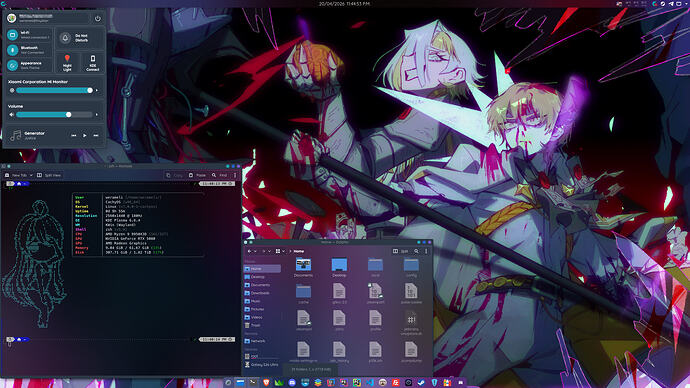
Task: Select Documents folder icon in Dolphin
Action: click(303, 265)
